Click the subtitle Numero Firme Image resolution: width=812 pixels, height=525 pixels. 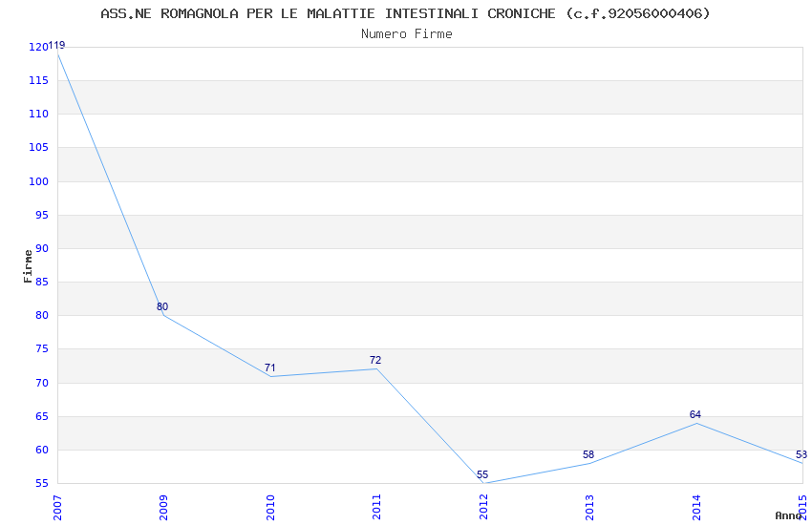coord(407,33)
